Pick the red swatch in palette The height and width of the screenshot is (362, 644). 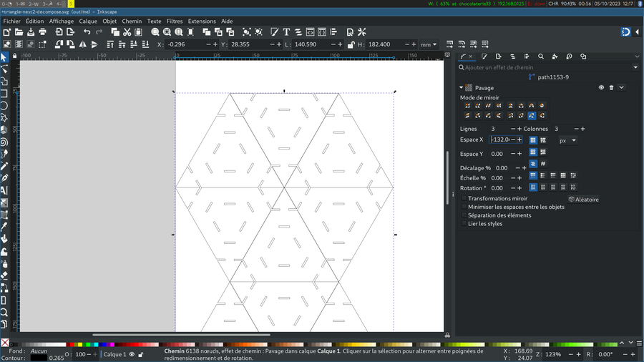70,344
